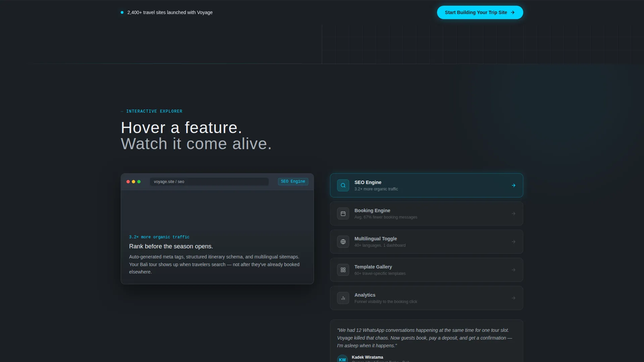Click the Analytics bar chart icon
This screenshot has height=362, width=644.
pos(343,298)
